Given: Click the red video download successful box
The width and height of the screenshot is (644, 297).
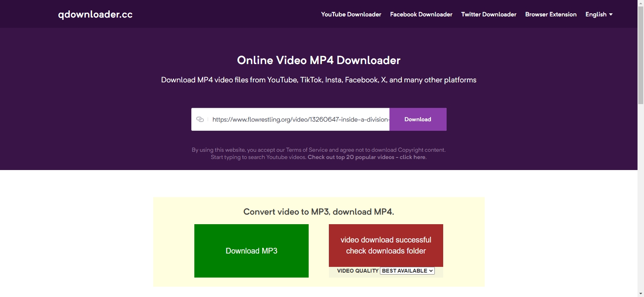Looking at the screenshot, I should (386, 246).
